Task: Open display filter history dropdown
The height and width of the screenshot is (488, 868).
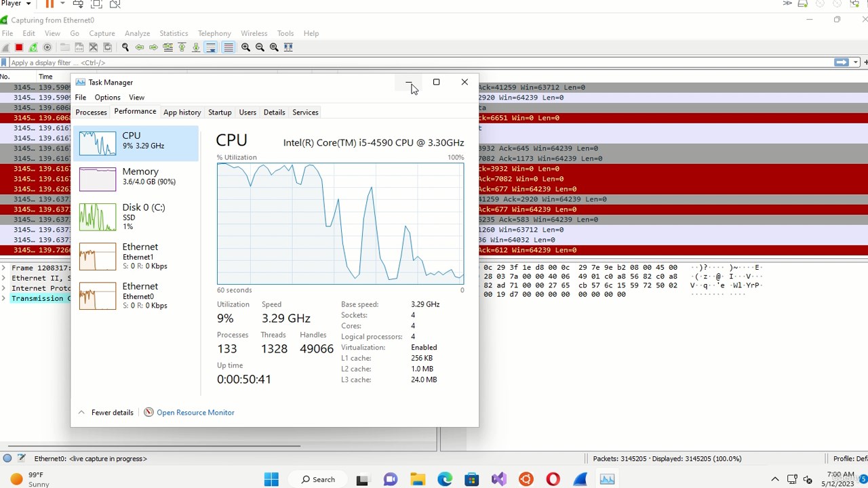Action: click(856, 62)
